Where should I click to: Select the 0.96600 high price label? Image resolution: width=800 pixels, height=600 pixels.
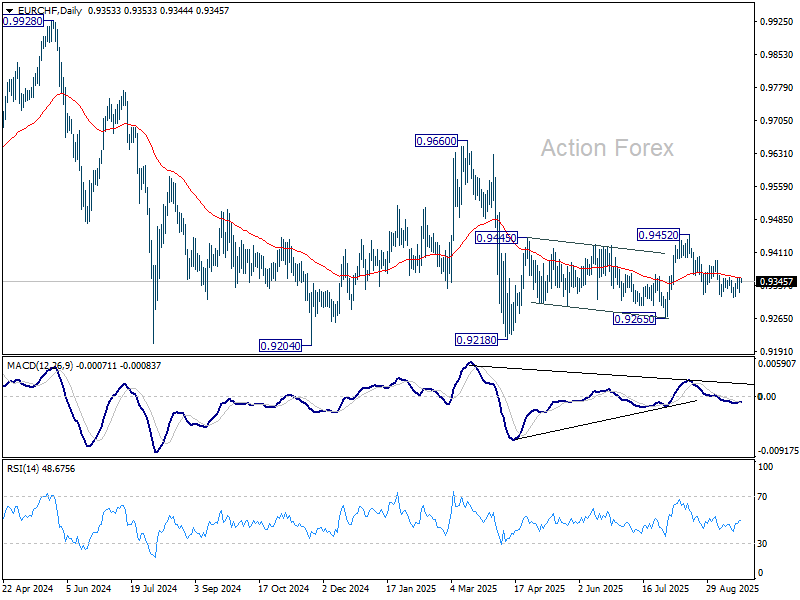click(x=436, y=141)
